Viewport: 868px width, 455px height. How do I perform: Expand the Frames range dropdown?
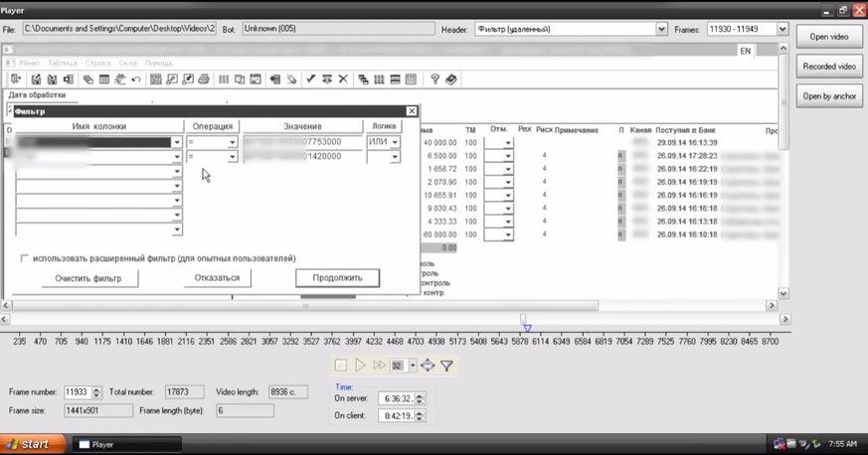click(x=781, y=29)
